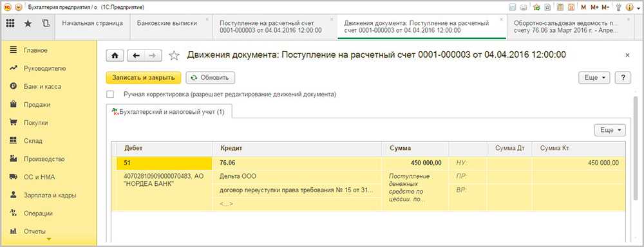The image size is (644, 247).
Task: Open the Зарплата и кадры section
Action: [x=48, y=196]
